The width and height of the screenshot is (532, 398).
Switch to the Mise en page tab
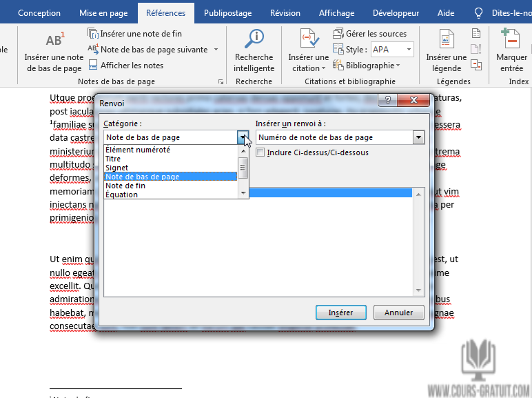pyautogui.click(x=103, y=13)
